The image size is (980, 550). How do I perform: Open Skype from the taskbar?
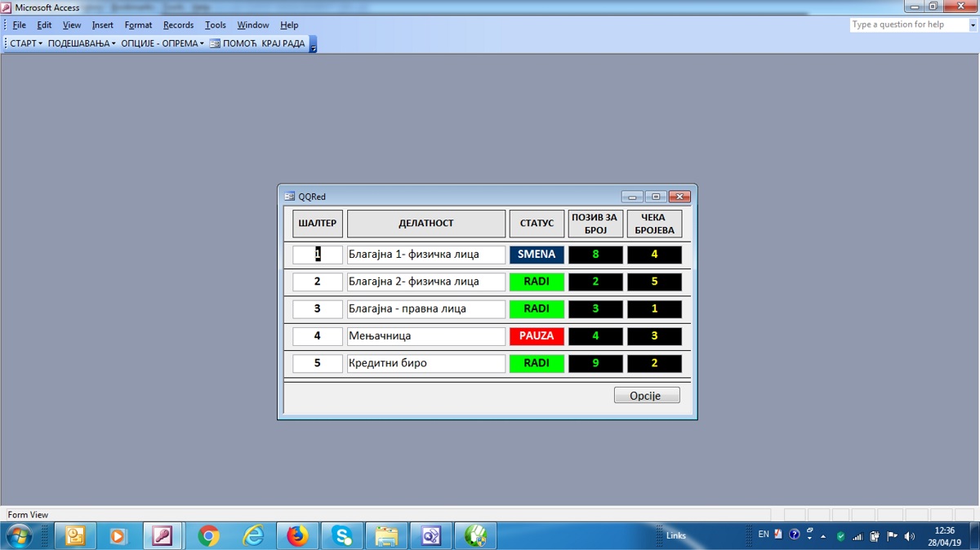click(342, 536)
